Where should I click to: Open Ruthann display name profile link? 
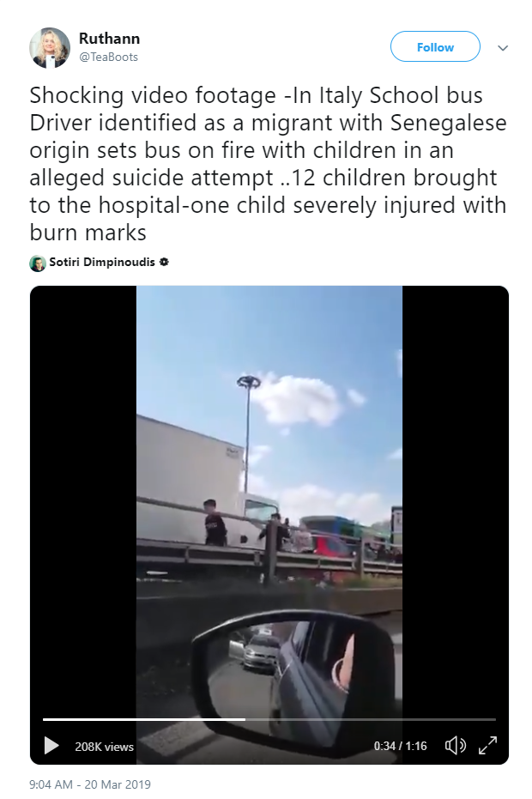click(109, 39)
